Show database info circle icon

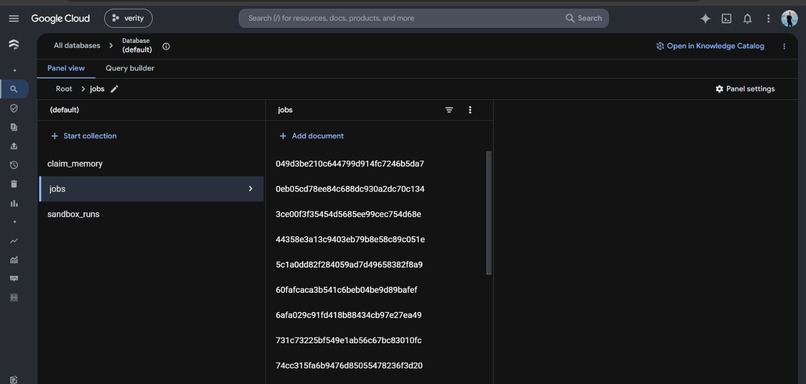pos(166,46)
